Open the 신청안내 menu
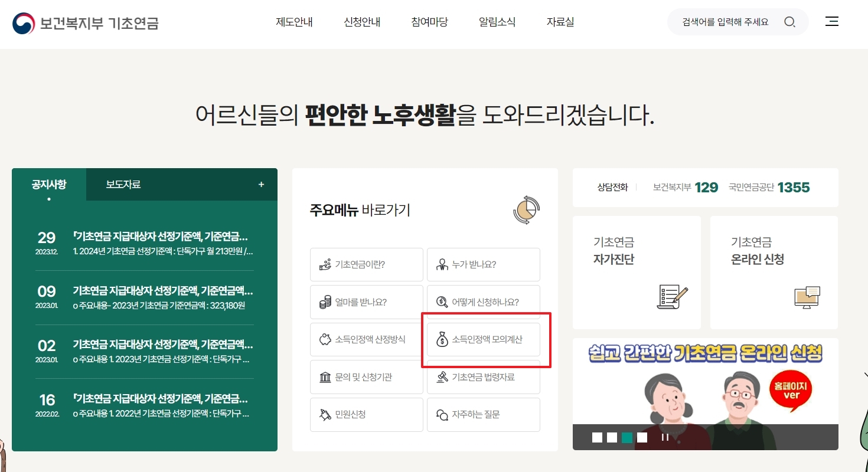Image resolution: width=868 pixels, height=472 pixels. point(362,22)
